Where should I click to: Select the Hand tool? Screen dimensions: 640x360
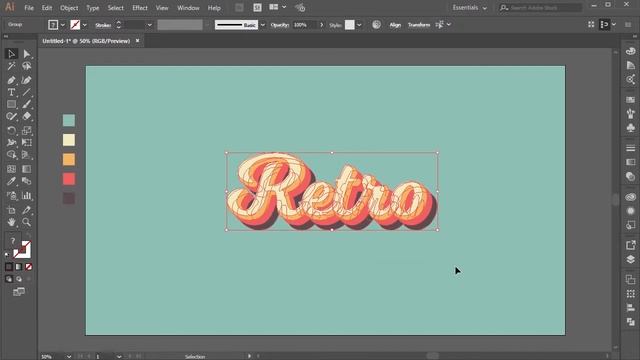(11, 222)
